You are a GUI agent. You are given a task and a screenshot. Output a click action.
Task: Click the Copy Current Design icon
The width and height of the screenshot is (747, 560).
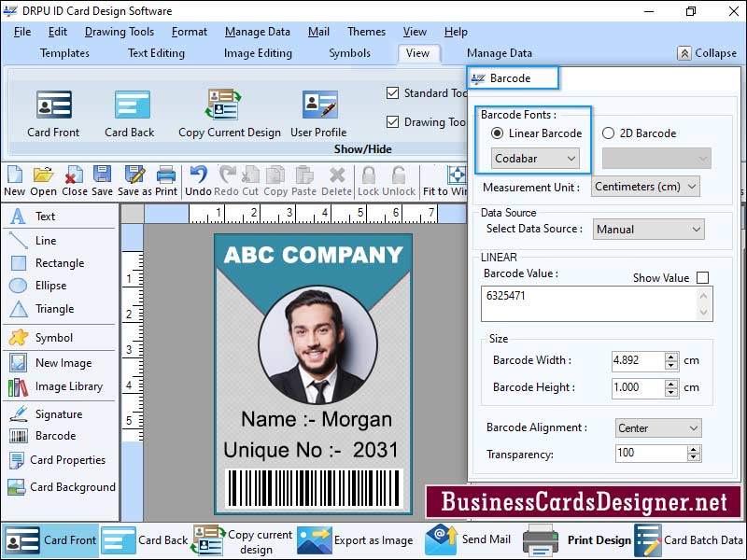coord(222,105)
